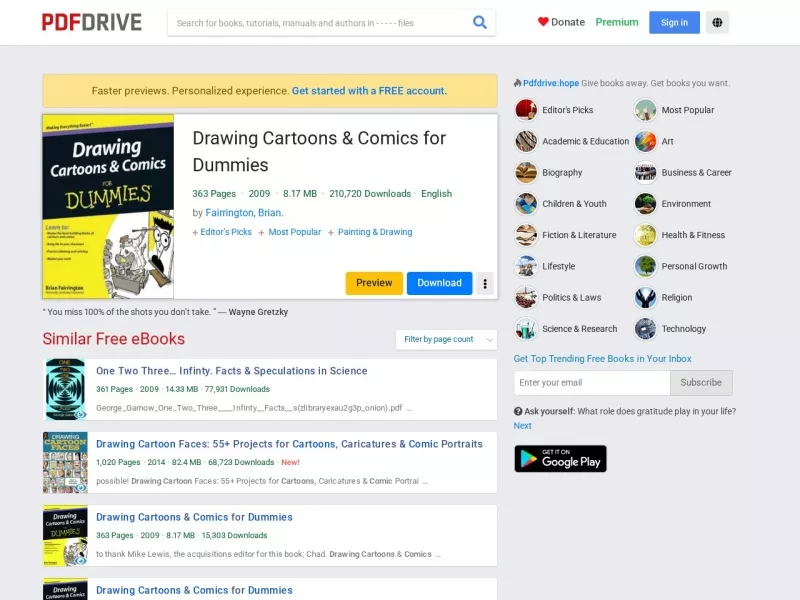Click the Lifestyle category icon
This screenshot has width=800, height=600.
pyautogui.click(x=526, y=266)
